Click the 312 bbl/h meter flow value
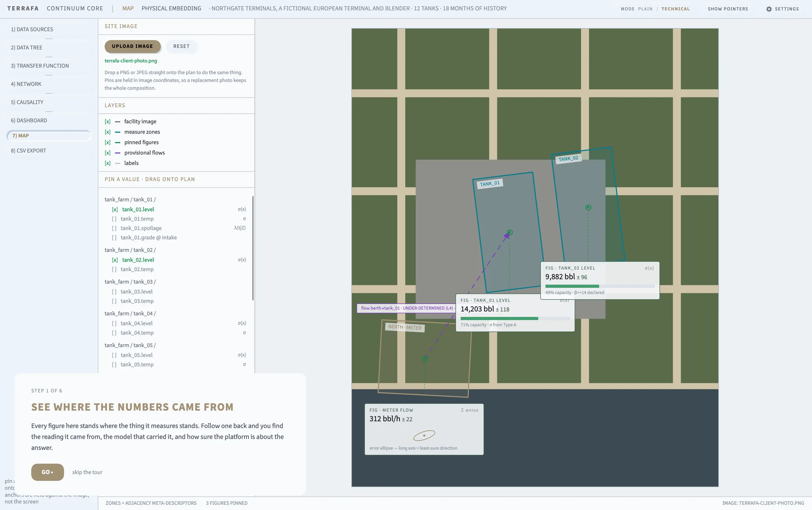Viewport: 812px width, 510px height. [385, 419]
